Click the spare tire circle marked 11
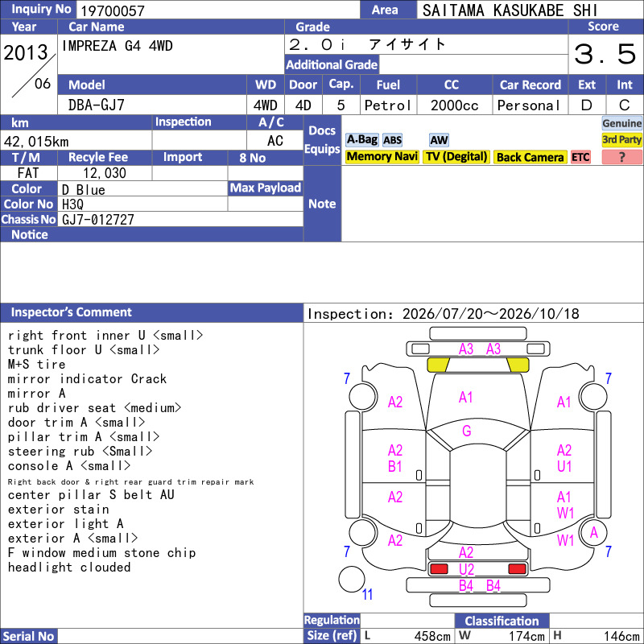644x644 pixels. (x=352, y=579)
